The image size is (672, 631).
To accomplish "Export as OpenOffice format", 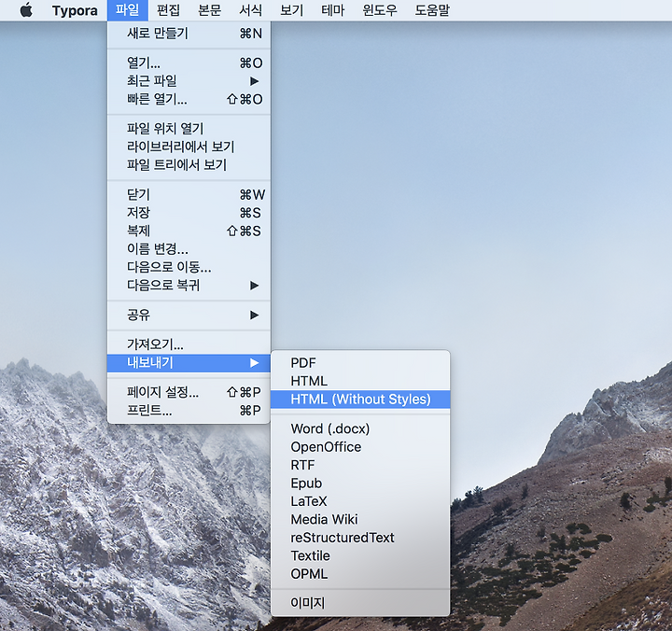I will click(x=360, y=447).
